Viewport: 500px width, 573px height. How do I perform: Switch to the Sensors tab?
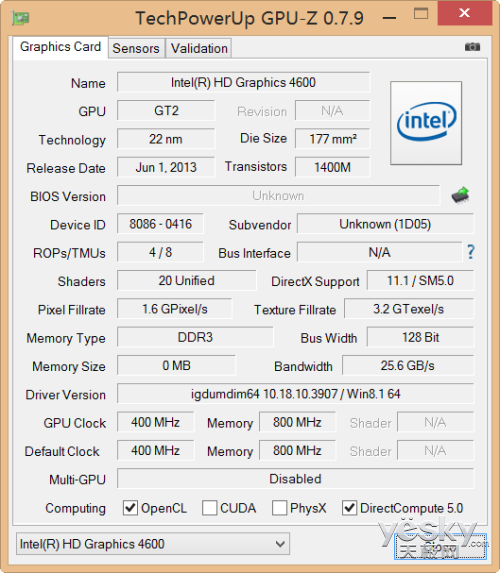[136, 48]
